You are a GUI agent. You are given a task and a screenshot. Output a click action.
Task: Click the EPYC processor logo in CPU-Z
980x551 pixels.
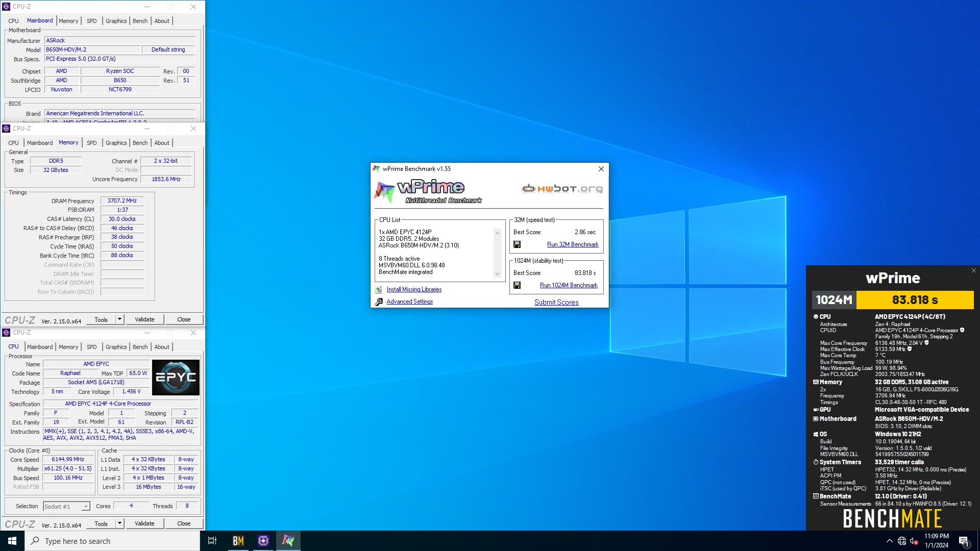(176, 378)
